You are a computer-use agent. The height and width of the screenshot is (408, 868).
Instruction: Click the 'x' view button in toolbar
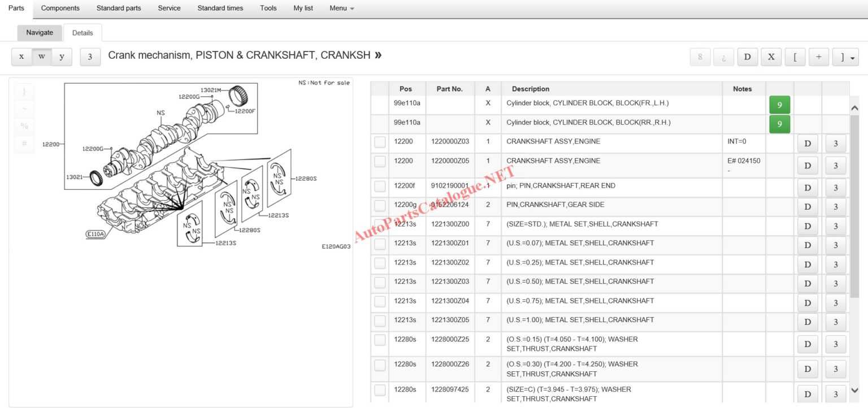(x=21, y=57)
